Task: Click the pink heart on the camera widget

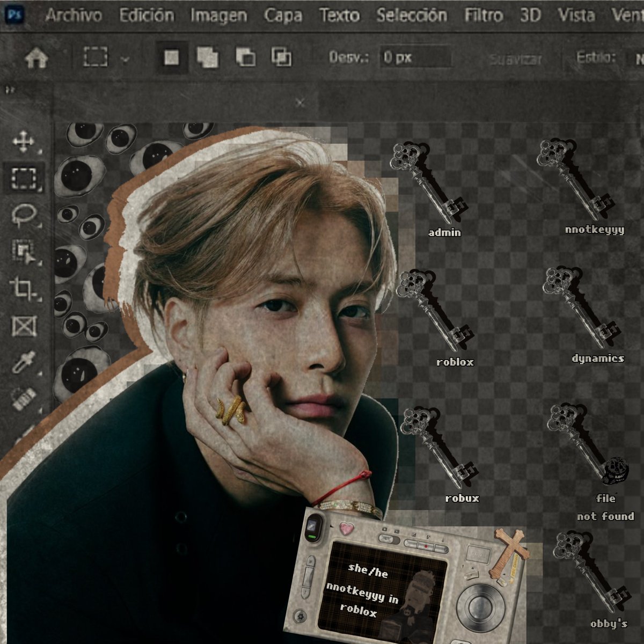Action: pyautogui.click(x=347, y=528)
